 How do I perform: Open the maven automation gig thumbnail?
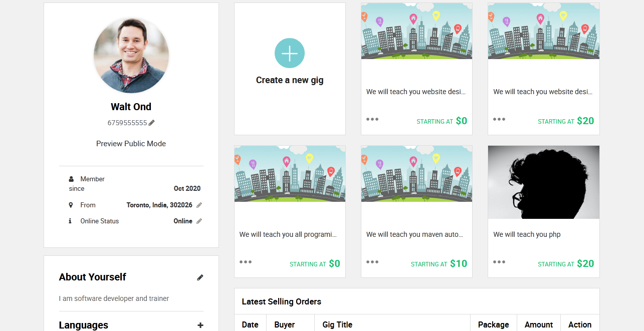(416, 174)
